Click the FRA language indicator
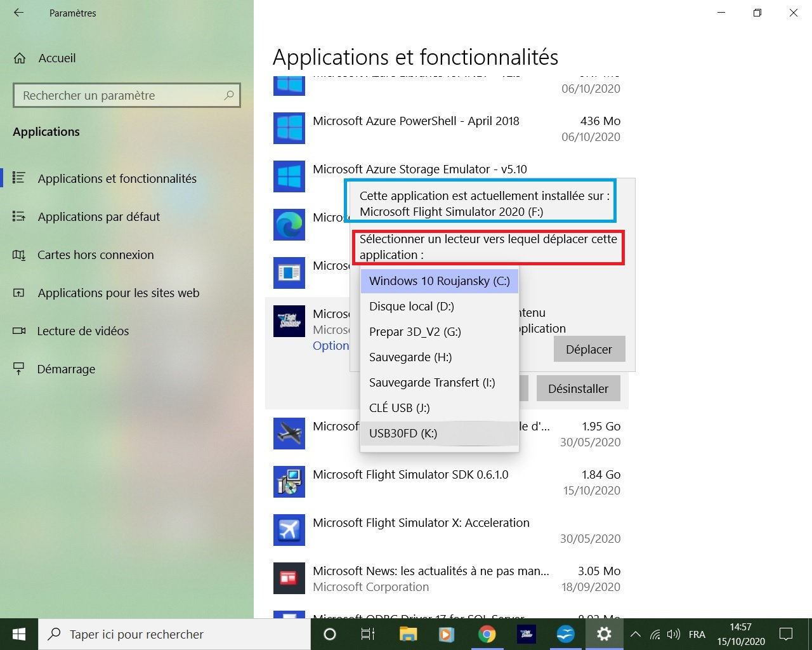This screenshot has width=812, height=650. [697, 634]
